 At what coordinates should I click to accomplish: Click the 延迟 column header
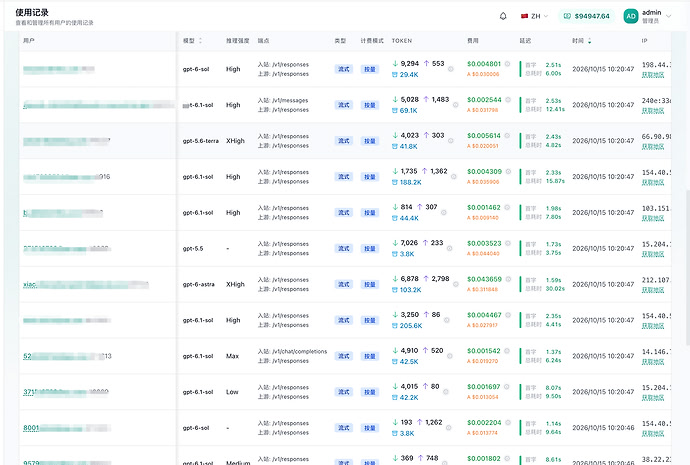(x=525, y=40)
